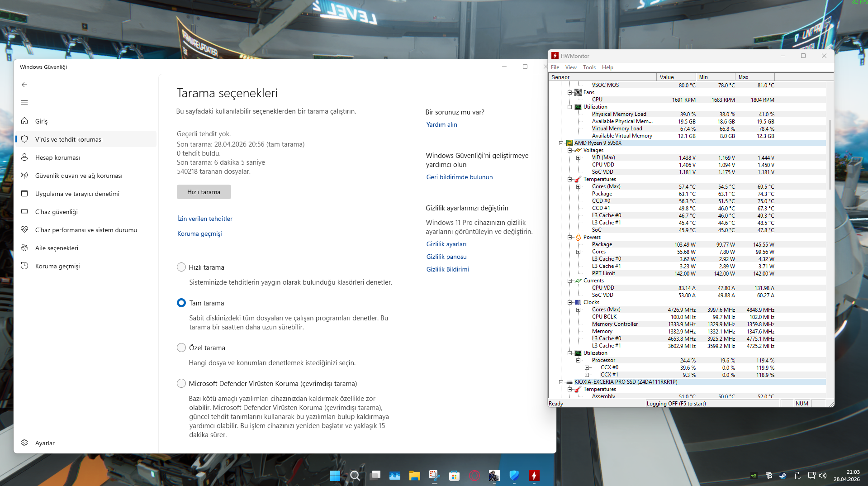Open the Gizlilik Bildirimi link
Image resolution: width=868 pixels, height=486 pixels.
tap(448, 269)
